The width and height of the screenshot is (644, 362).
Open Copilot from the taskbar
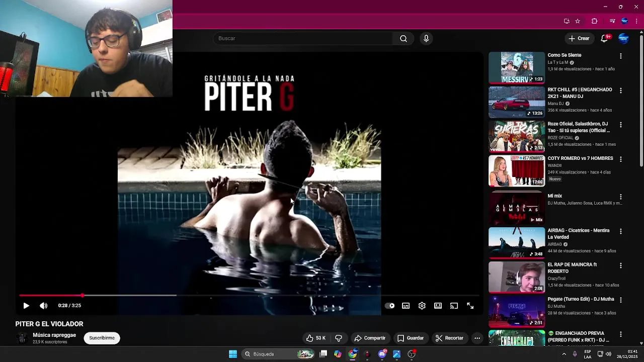[338, 354]
